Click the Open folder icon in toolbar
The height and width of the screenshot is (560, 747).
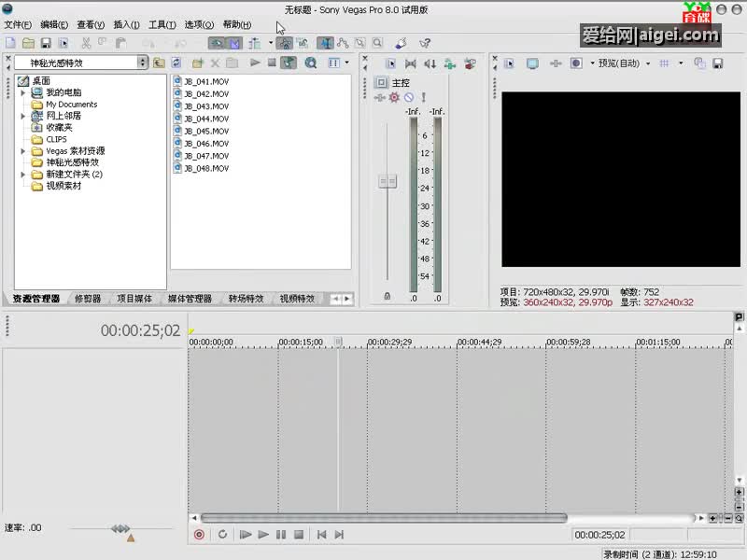28,43
